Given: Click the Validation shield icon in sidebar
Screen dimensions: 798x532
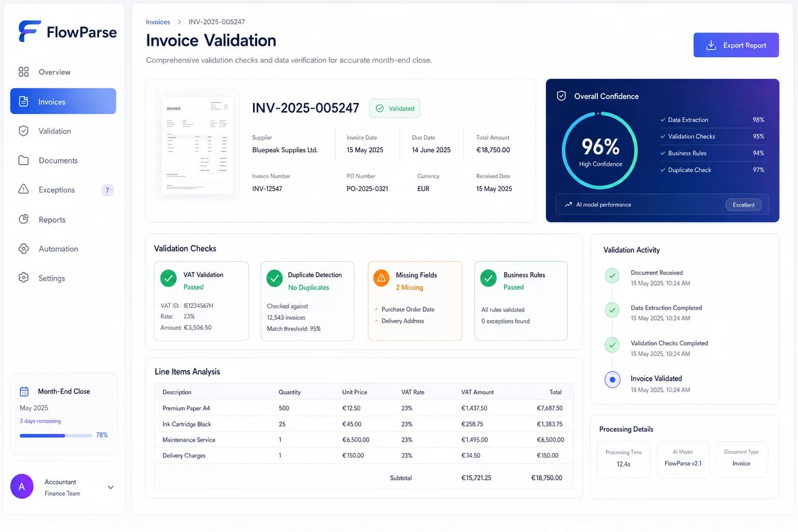Looking at the screenshot, I should click(23, 131).
